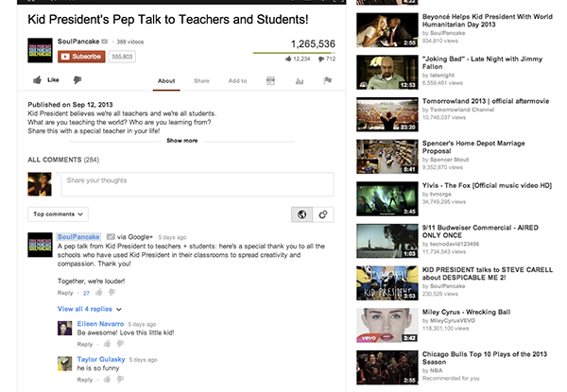Like the SoulPancake comment with the thumbs up
Image resolution: width=567 pixels, height=392 pixels.
(x=98, y=292)
